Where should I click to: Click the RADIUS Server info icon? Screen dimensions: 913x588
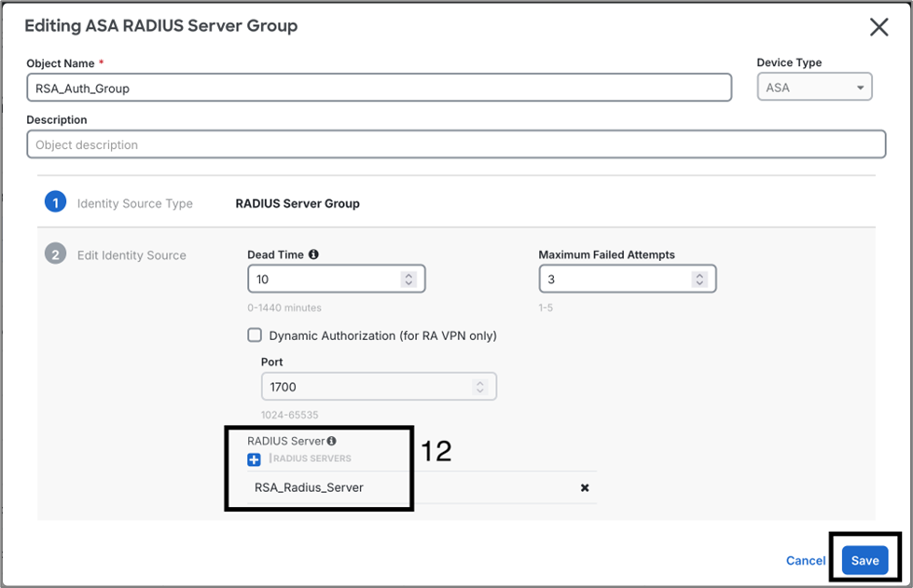(331, 441)
